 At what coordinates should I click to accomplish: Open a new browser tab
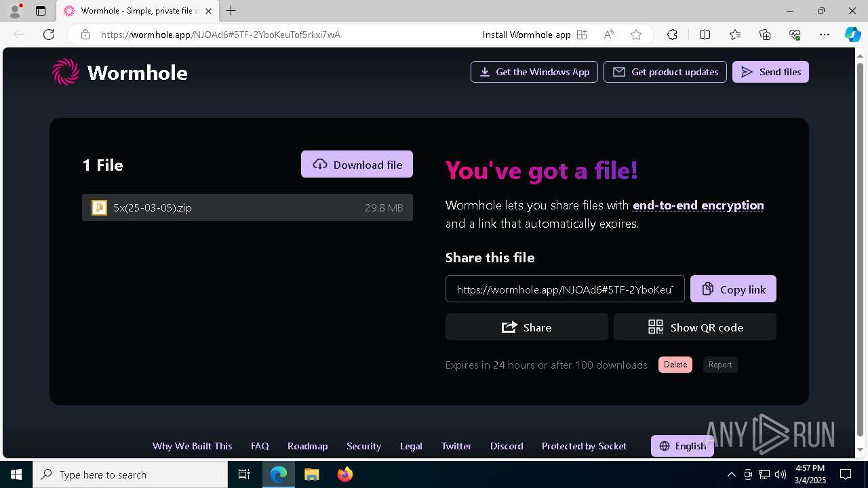pos(231,11)
